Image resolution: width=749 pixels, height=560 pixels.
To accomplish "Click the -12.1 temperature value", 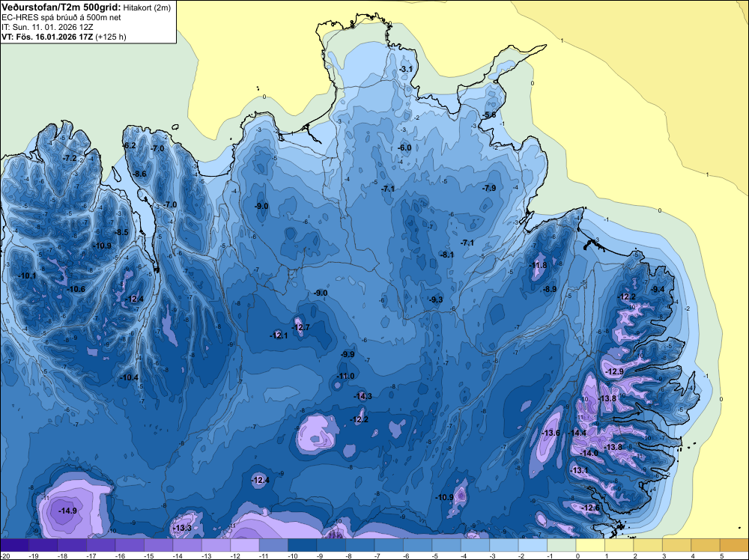I will tap(279, 335).
